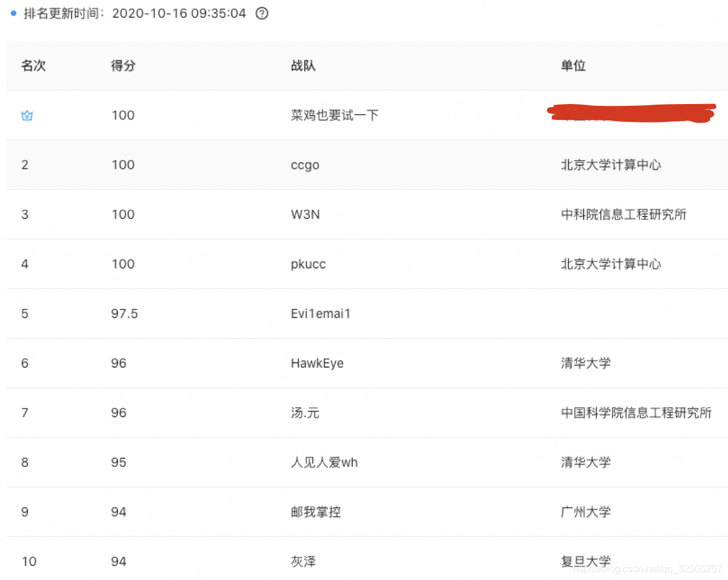Click 中科院信息工程研究所 unit cell
This screenshot has width=728, height=580.
click(x=623, y=215)
